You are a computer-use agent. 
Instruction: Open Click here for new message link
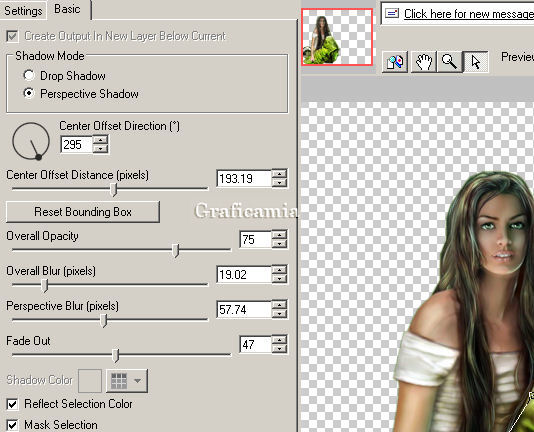[x=469, y=14]
